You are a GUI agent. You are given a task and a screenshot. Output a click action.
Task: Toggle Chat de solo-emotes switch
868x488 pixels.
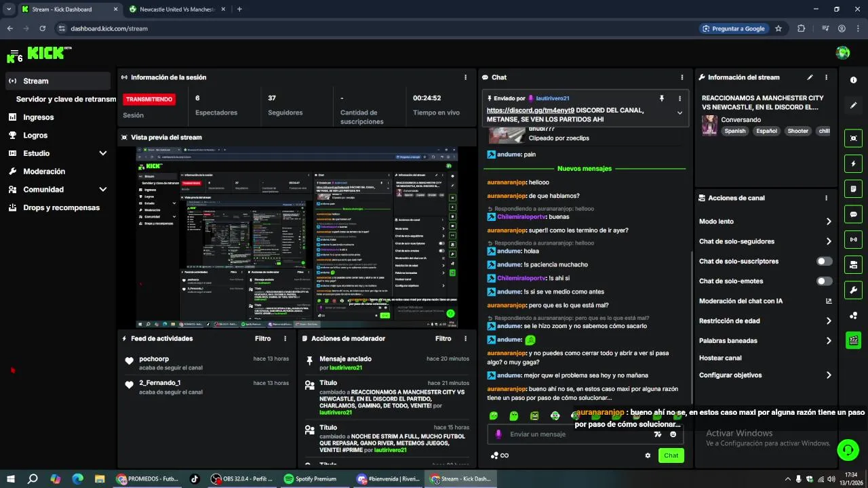(x=825, y=281)
